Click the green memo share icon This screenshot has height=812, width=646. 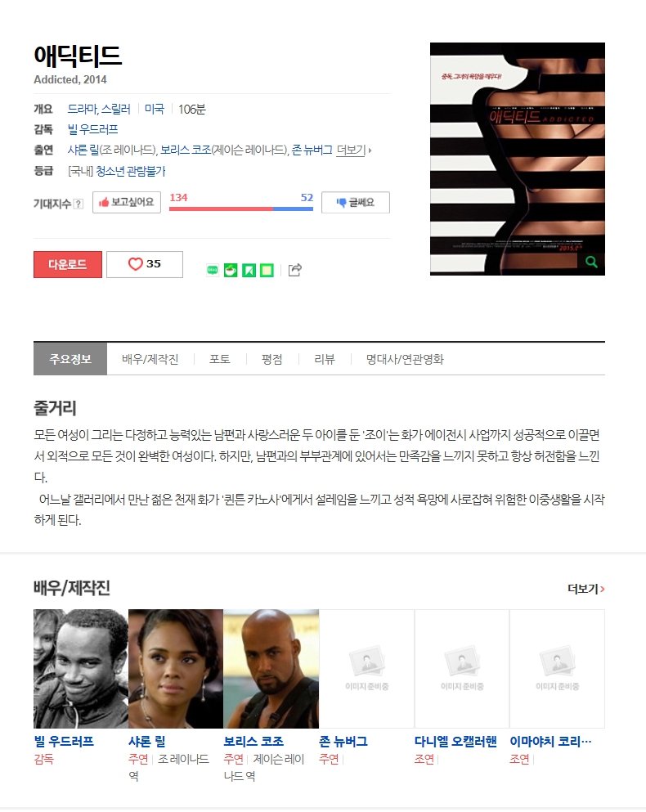click(x=267, y=271)
